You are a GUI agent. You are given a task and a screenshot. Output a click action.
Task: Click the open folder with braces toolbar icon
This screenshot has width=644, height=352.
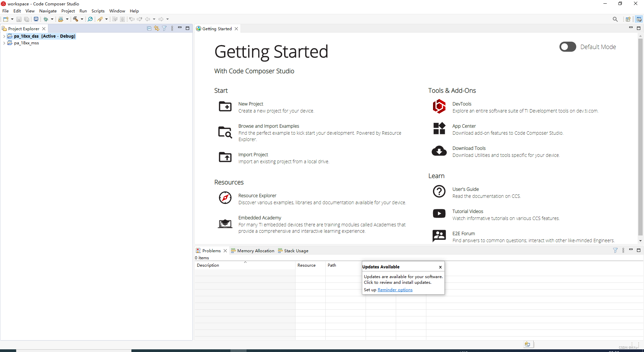click(x=61, y=19)
